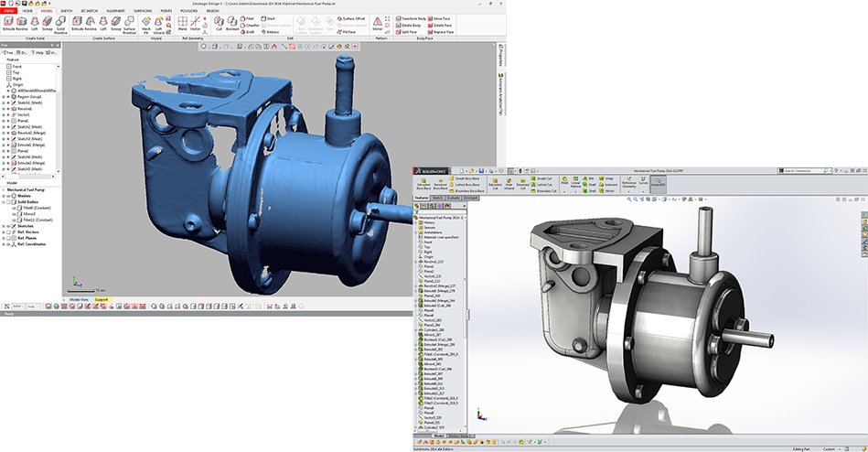Toggle visibility of Region Group1

[9, 96]
